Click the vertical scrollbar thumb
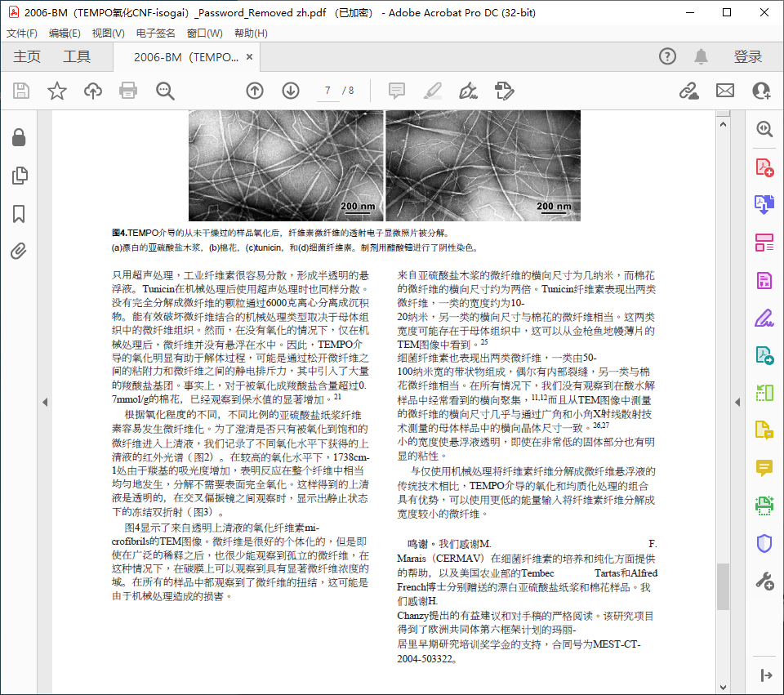Viewport: 784px width, 695px height. [723, 586]
